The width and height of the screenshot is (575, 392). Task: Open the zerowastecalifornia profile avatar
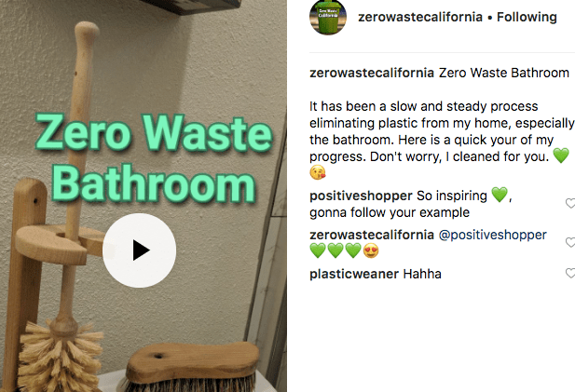coord(328,17)
